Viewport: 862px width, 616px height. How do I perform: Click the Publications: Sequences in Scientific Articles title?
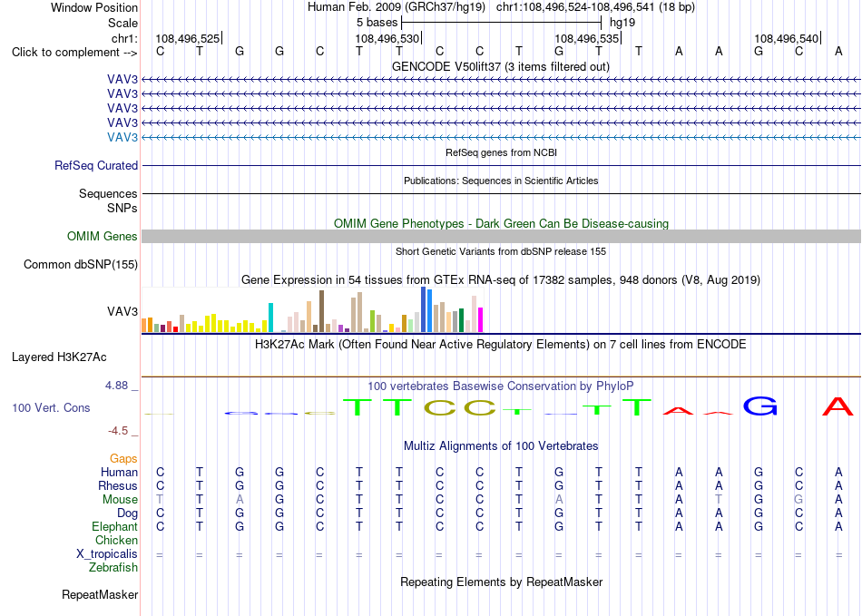[x=501, y=181]
